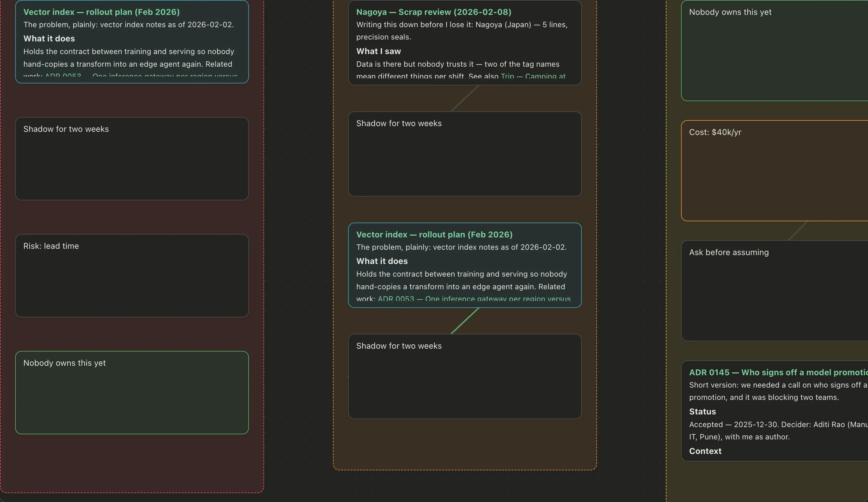Select the Cost: $40k/yr orange card
The height and width of the screenshot is (502, 868).
point(774,171)
